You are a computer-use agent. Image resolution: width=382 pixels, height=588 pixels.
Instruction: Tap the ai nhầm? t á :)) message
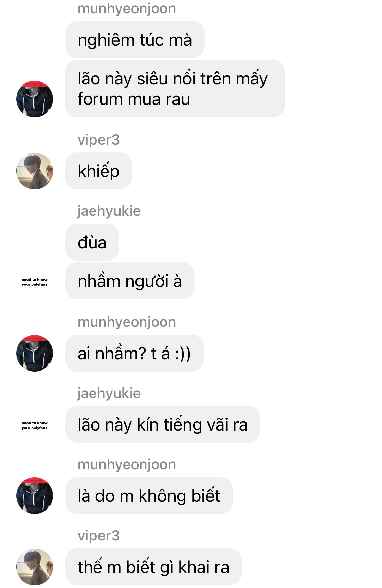pyautogui.click(x=134, y=353)
